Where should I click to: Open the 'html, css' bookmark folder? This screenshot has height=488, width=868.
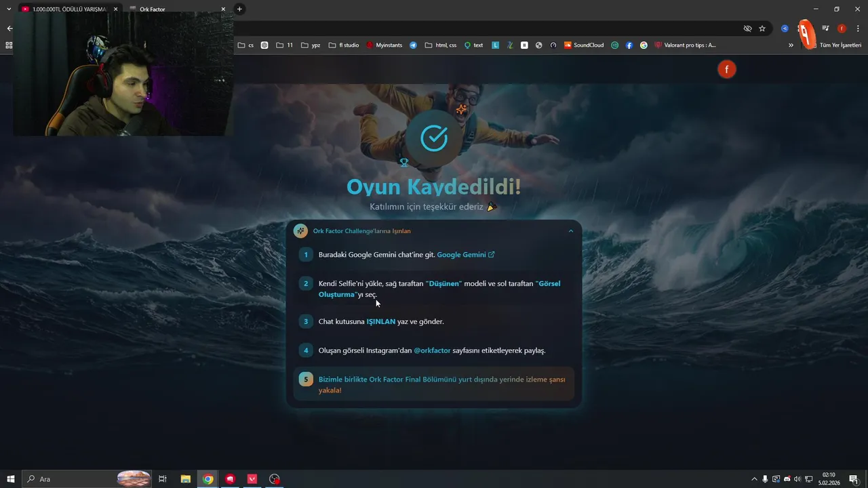(441, 45)
